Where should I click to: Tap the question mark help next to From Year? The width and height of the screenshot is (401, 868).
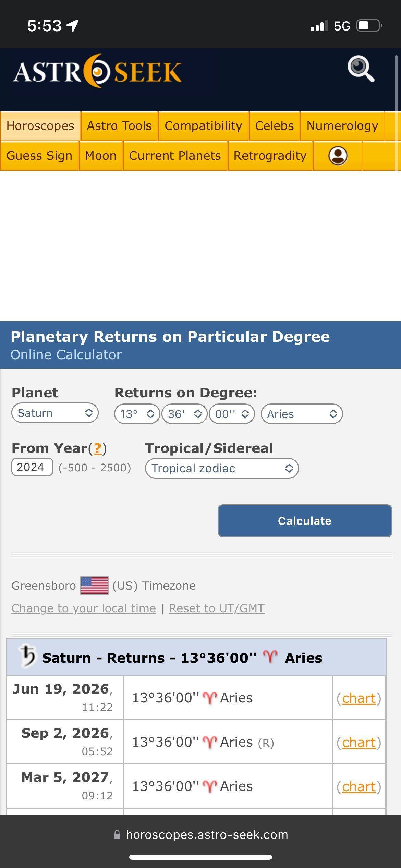[97, 448]
